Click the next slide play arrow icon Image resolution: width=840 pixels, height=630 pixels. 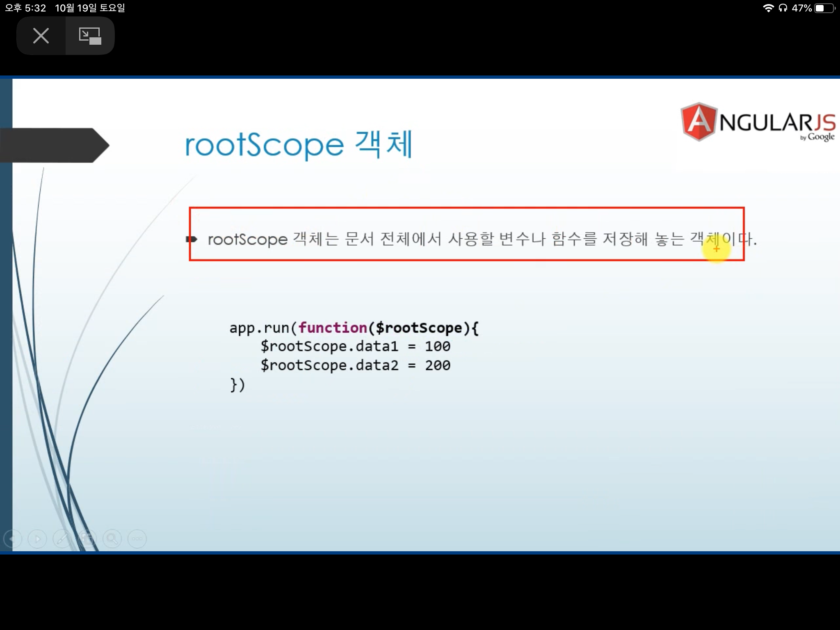(37, 539)
